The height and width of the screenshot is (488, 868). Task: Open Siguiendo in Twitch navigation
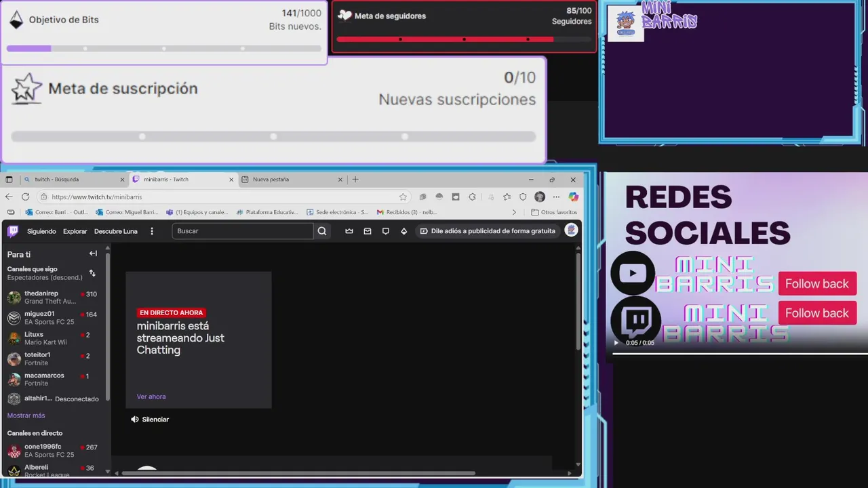[41, 231]
